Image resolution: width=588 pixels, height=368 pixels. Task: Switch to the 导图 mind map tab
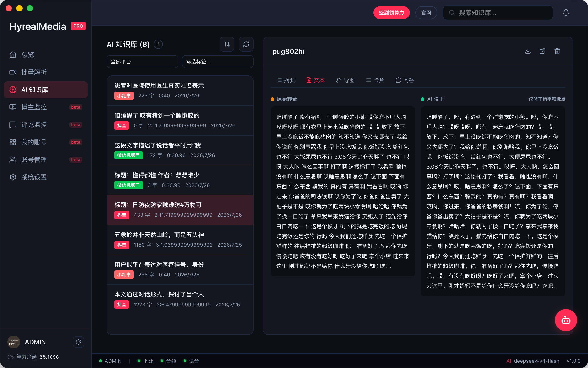345,80
